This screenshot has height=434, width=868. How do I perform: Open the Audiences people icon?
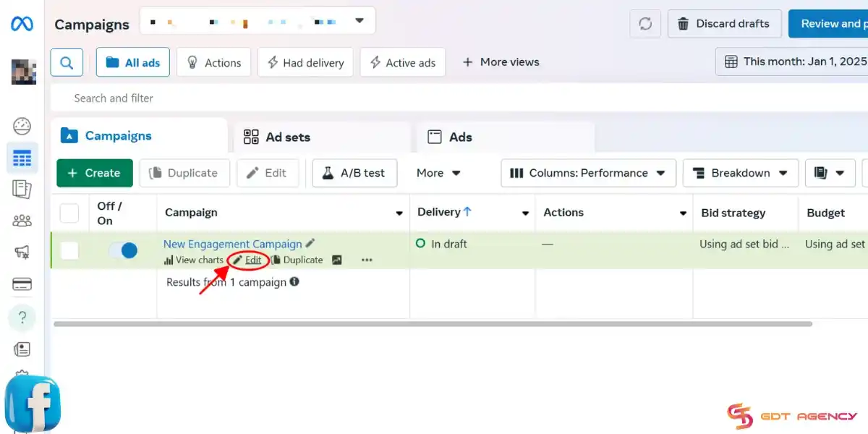tap(22, 221)
